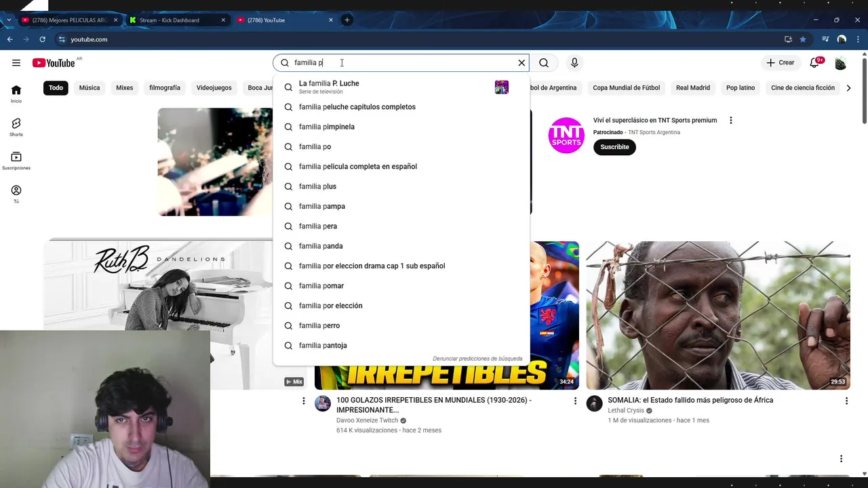Select suggestion 'familia pera'
This screenshot has width=868, height=488.
pyautogui.click(x=401, y=226)
